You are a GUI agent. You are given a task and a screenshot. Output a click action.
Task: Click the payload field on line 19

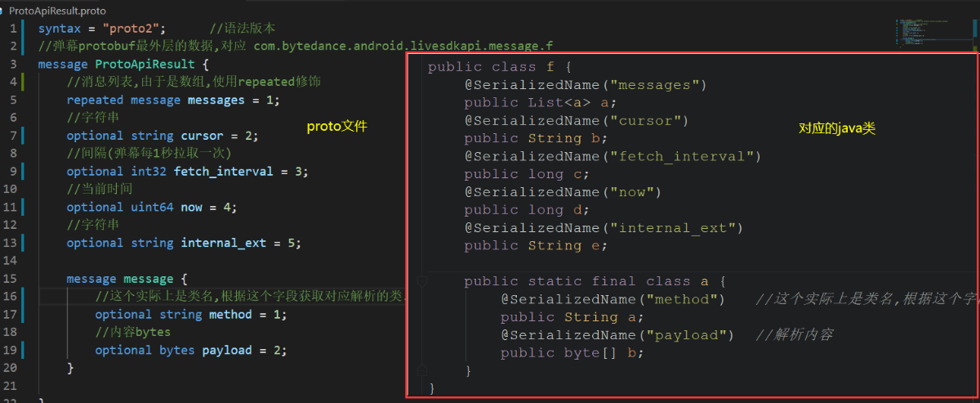tap(230, 350)
